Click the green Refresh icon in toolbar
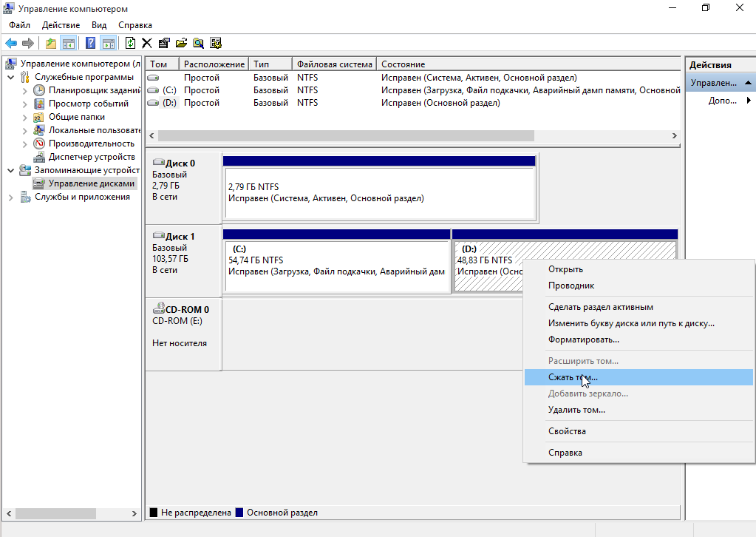 pyautogui.click(x=131, y=43)
